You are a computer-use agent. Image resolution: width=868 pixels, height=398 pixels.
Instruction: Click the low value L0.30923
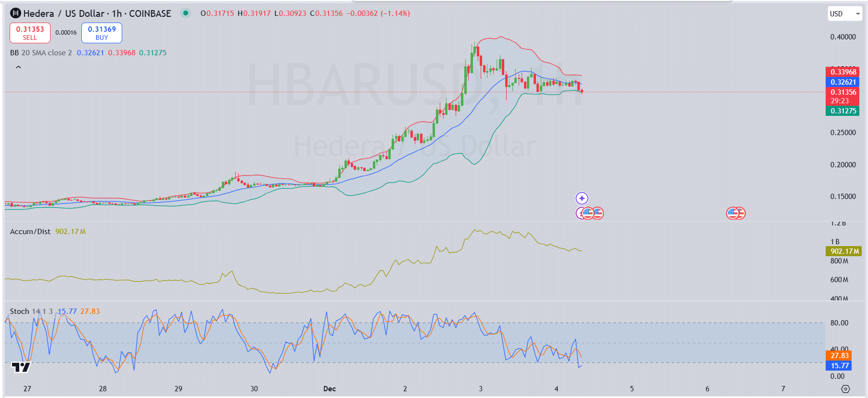click(290, 13)
